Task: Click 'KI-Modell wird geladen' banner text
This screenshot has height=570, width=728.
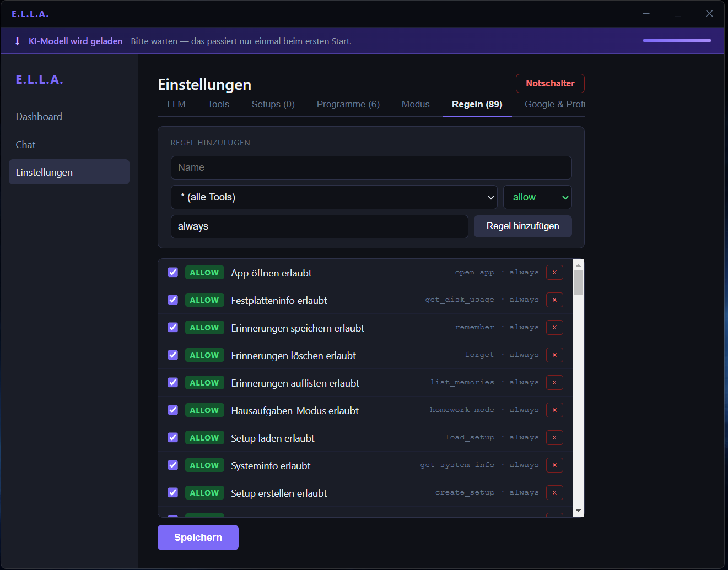Action: [76, 41]
